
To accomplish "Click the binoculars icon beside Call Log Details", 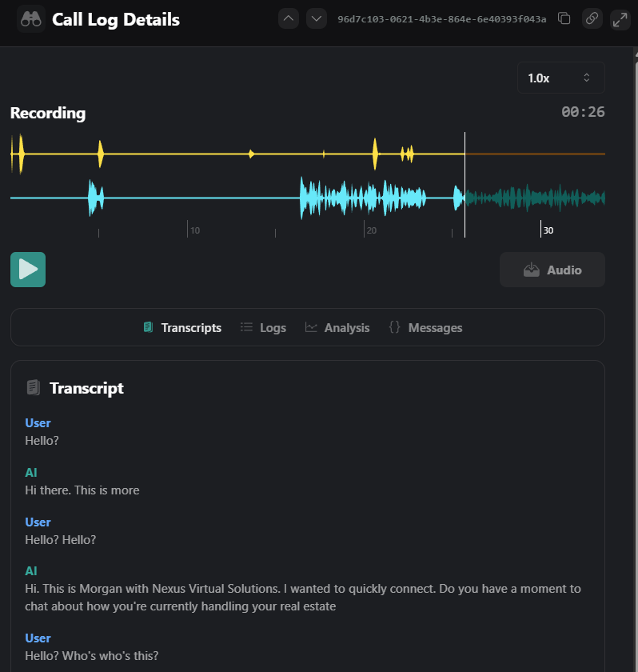I will (x=31, y=19).
